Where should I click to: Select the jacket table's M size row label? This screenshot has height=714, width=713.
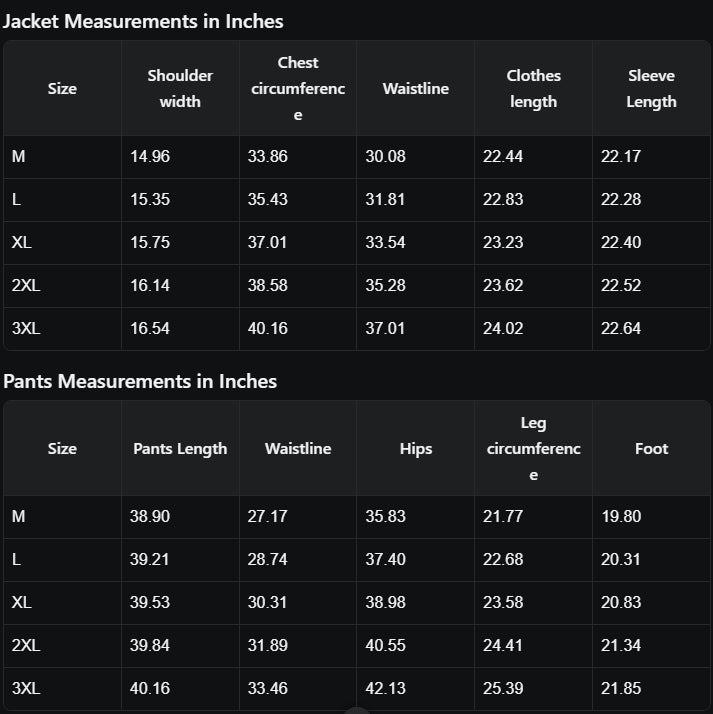click(x=19, y=156)
